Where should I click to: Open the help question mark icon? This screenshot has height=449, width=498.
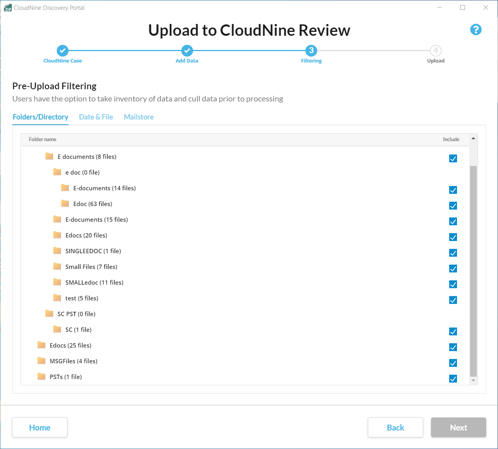coord(476,30)
